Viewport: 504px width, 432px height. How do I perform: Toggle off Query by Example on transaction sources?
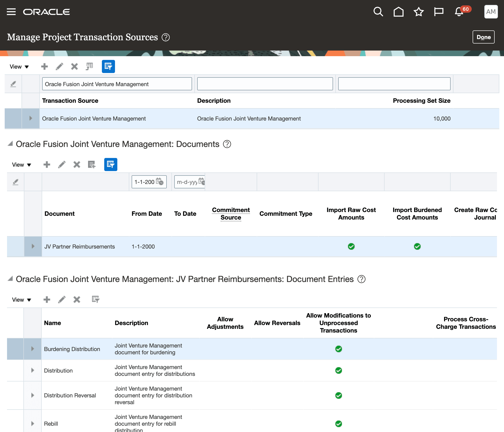[x=108, y=66]
